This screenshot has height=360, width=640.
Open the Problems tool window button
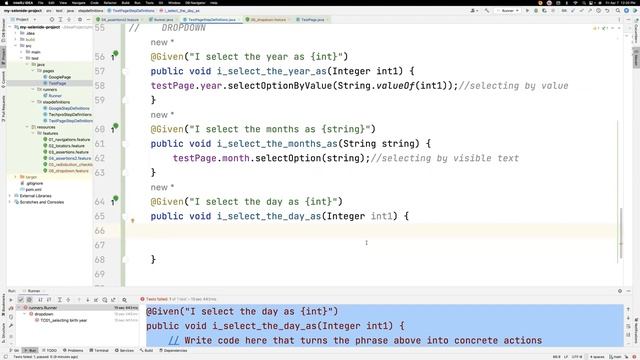[73, 350]
